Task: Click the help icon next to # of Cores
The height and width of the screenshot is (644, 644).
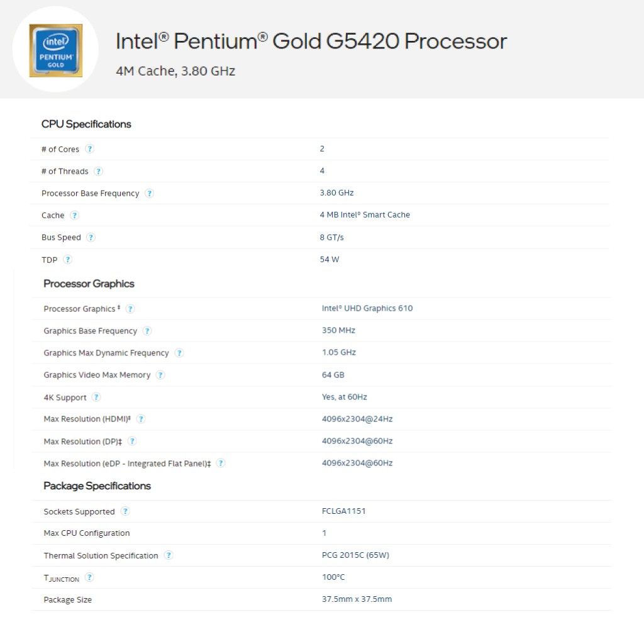Action: (x=90, y=149)
